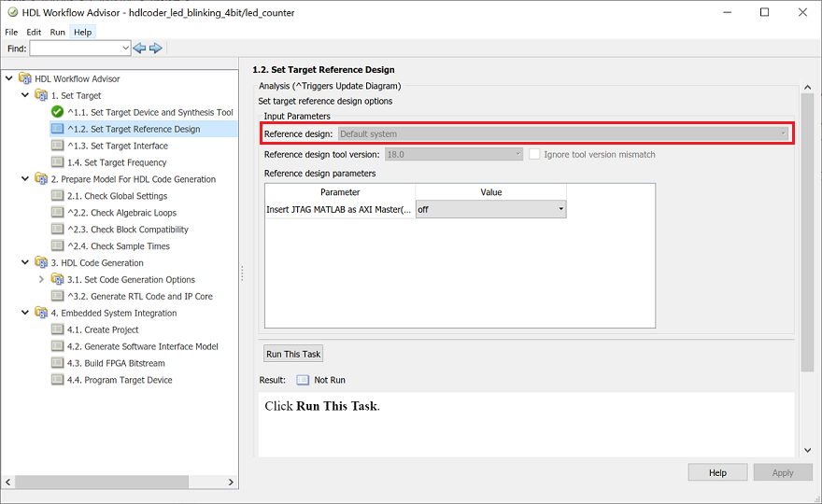Click the task icon for 1.4 Set Target Frequency

pos(58,162)
